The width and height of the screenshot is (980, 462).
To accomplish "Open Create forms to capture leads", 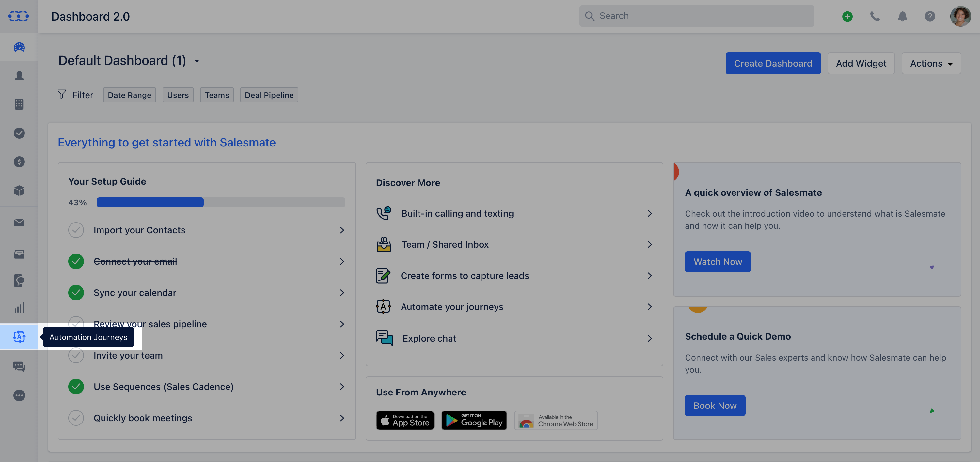I will click(514, 276).
